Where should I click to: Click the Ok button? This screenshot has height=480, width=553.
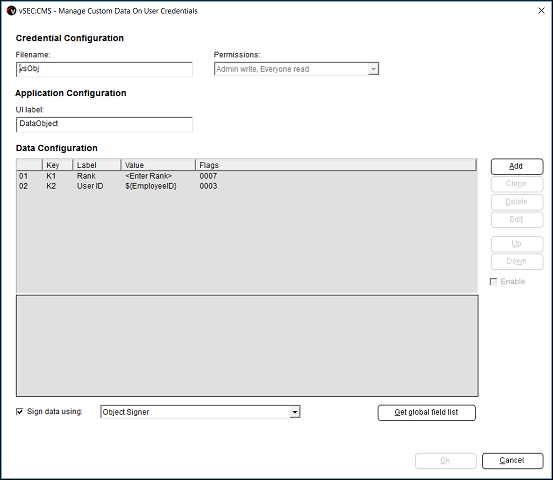tap(445, 461)
